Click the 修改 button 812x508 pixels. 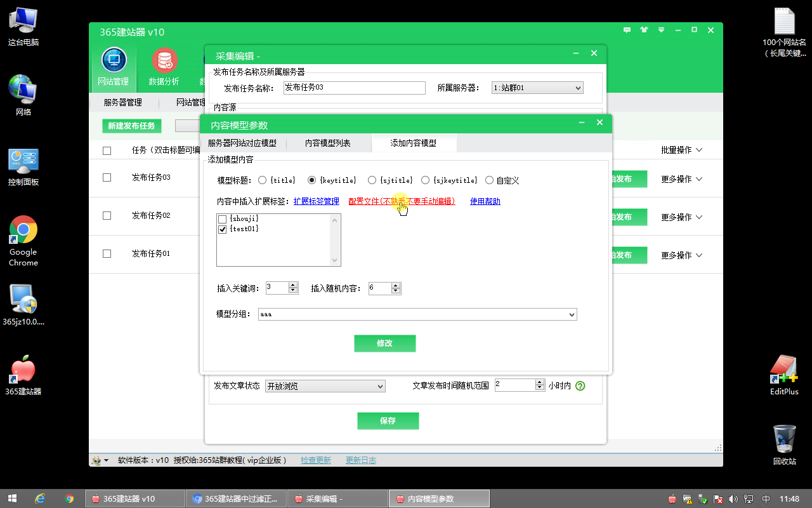click(x=384, y=344)
